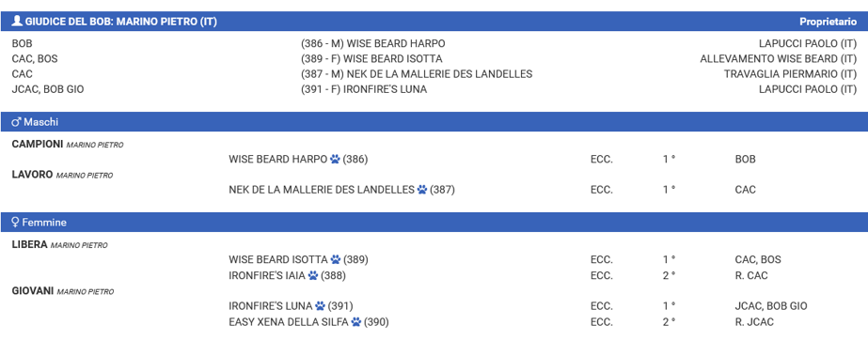The width and height of the screenshot is (868, 356).
Task: Click paw icon next to WISE BEARD HARPO
Action: tap(335, 159)
